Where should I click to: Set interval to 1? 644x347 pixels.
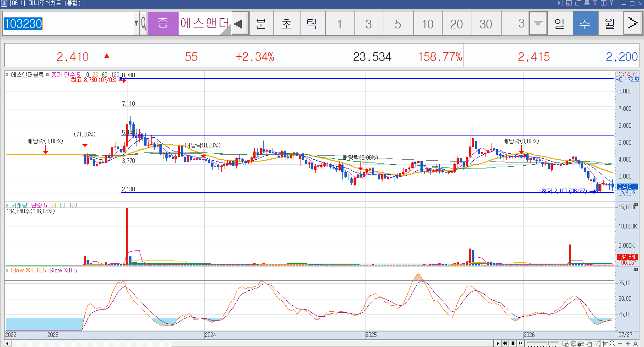coord(339,23)
